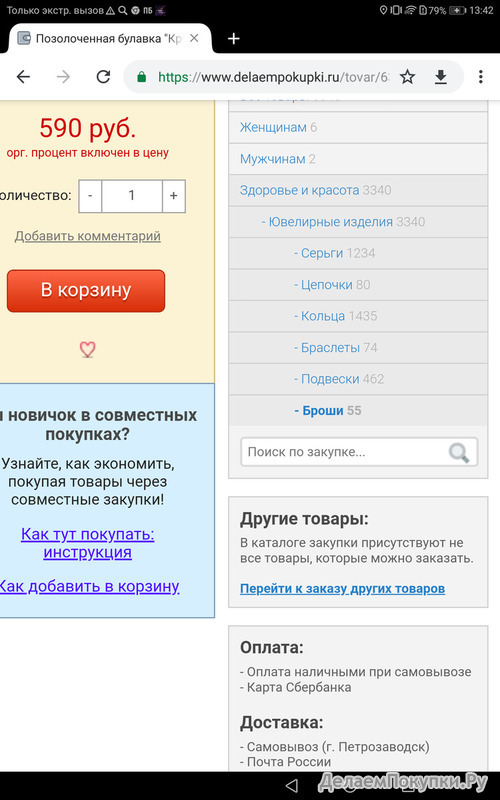Close the Позолоченная булавка tab
The image size is (500, 800).
tap(194, 38)
